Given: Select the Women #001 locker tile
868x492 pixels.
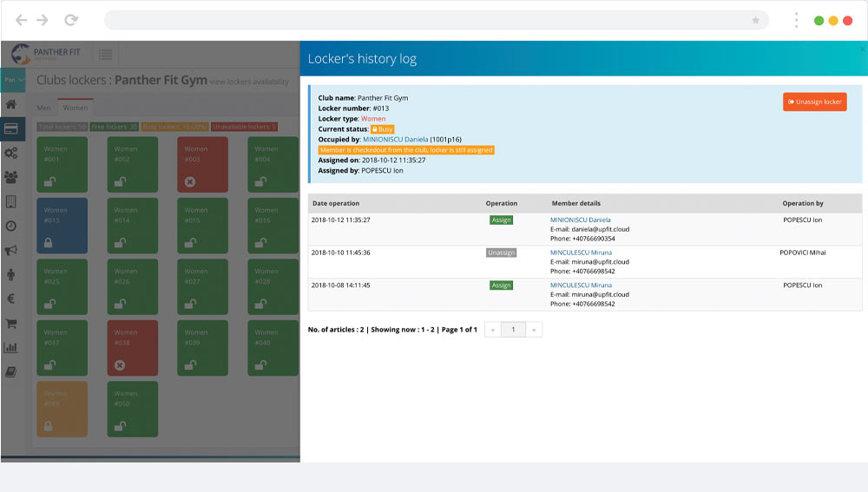Looking at the screenshot, I should point(62,164).
